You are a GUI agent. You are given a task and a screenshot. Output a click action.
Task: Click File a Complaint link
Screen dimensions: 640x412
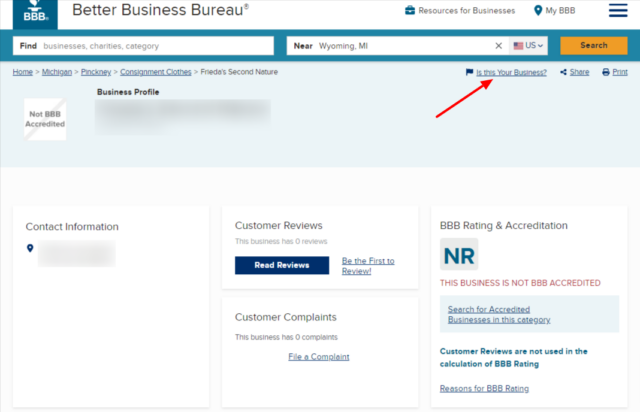[318, 357]
